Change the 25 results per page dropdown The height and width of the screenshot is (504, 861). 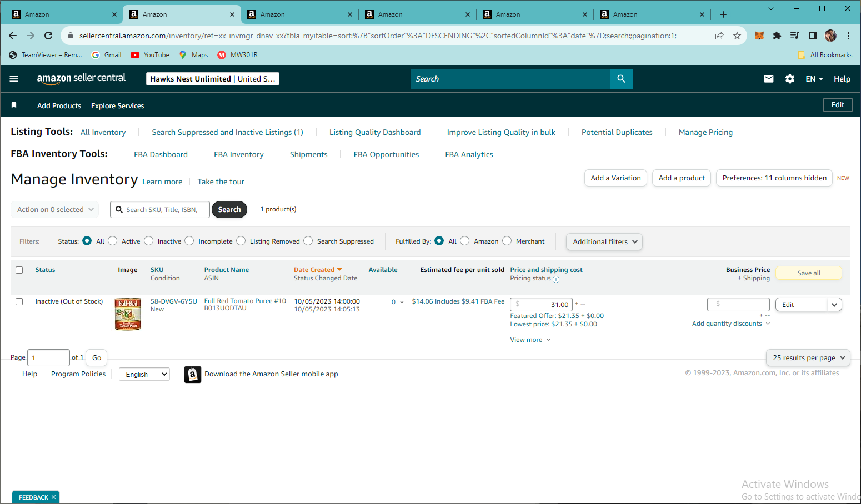[x=808, y=358]
